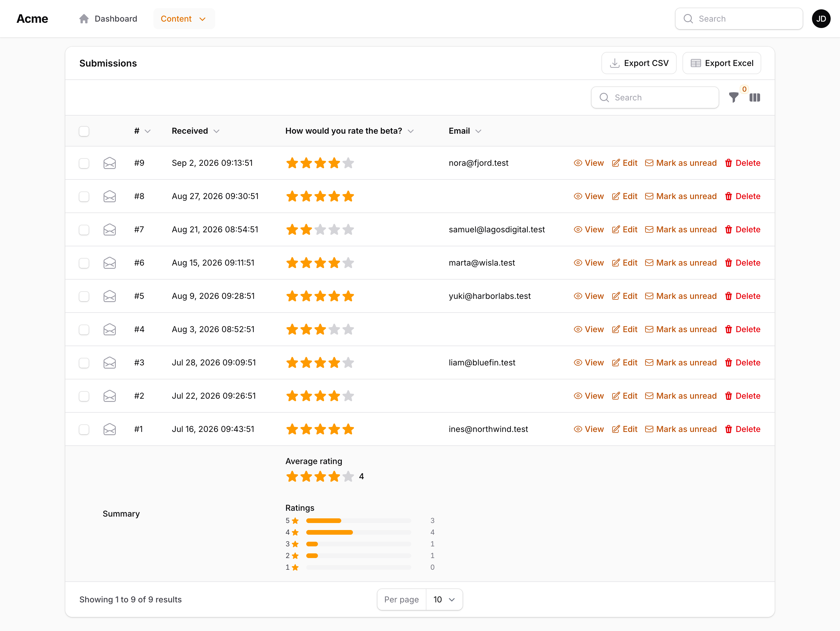Click the date 'Aug 9, 2026 09:28:51'
Viewport: 840px width, 631px height.
[213, 296]
